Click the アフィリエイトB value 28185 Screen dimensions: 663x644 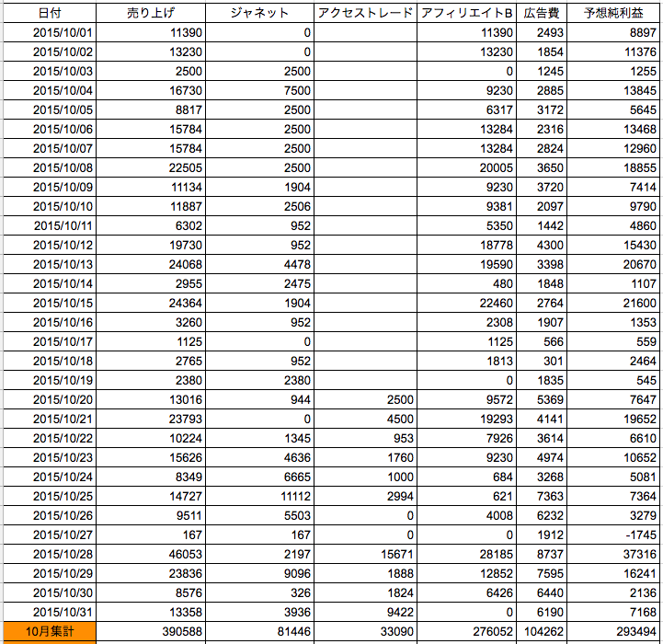[x=467, y=554]
